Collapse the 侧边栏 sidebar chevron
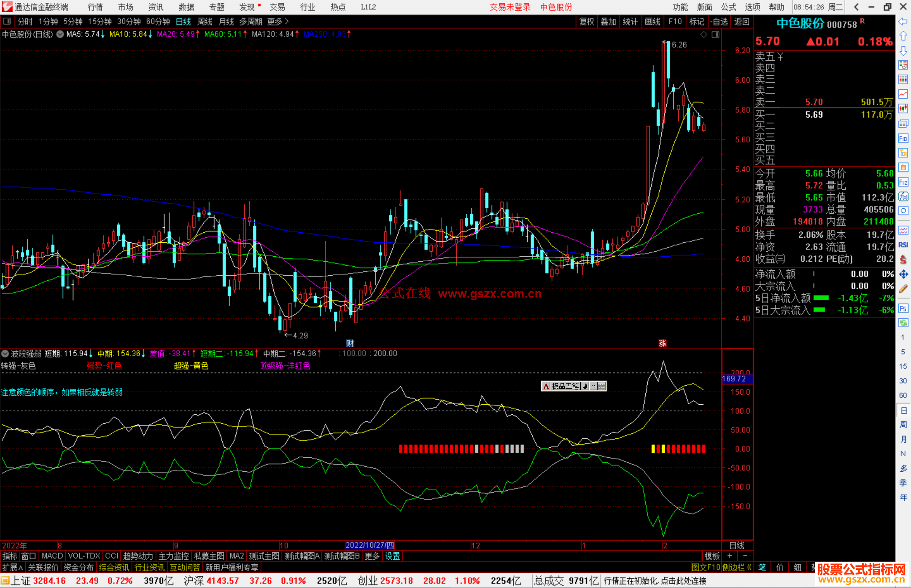 click(749, 567)
